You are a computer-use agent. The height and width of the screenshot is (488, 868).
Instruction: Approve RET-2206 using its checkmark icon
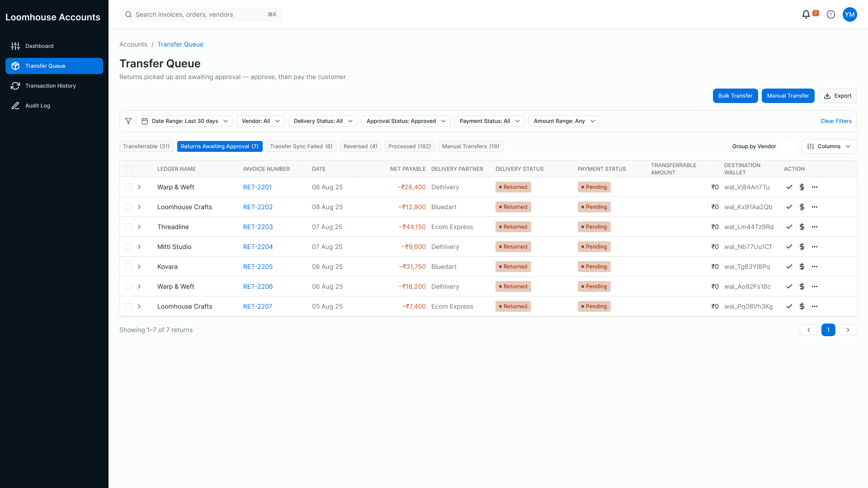[789, 286]
